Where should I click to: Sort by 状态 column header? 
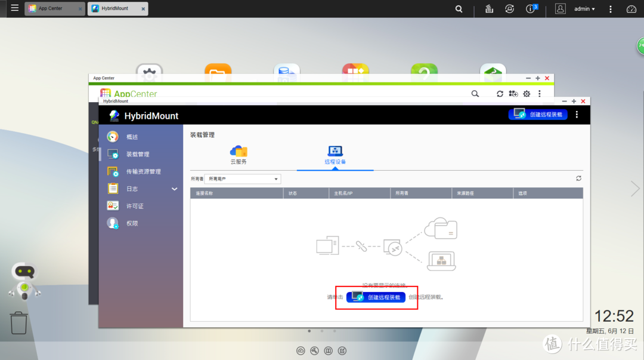pos(306,193)
